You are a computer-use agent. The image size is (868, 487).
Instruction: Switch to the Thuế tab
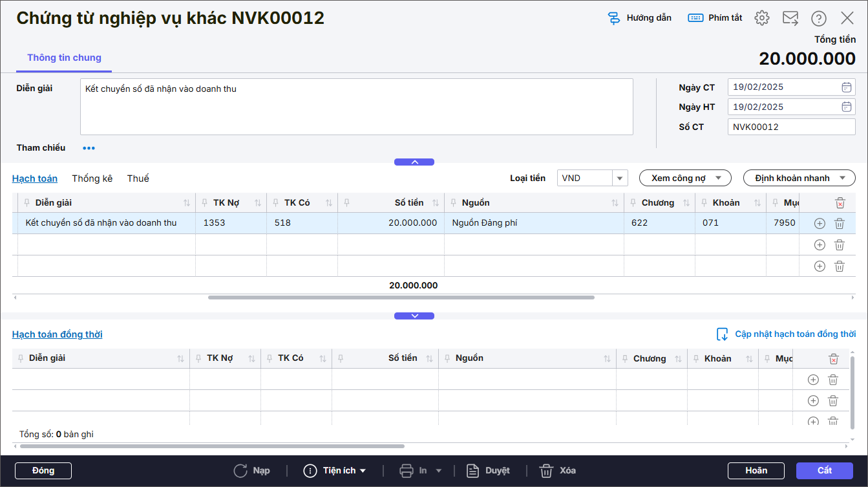click(x=138, y=179)
